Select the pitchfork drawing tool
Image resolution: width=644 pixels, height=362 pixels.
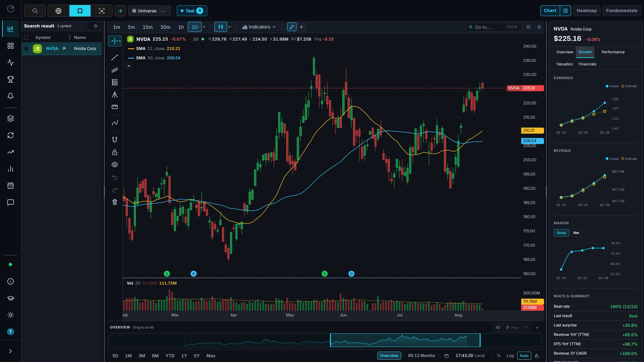pos(115,95)
